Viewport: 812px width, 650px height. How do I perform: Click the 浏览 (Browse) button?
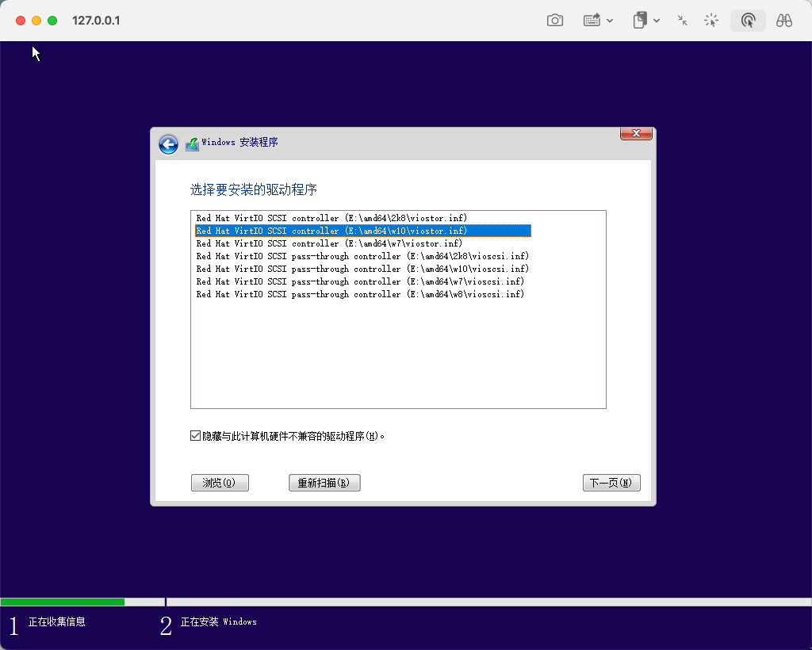[220, 483]
